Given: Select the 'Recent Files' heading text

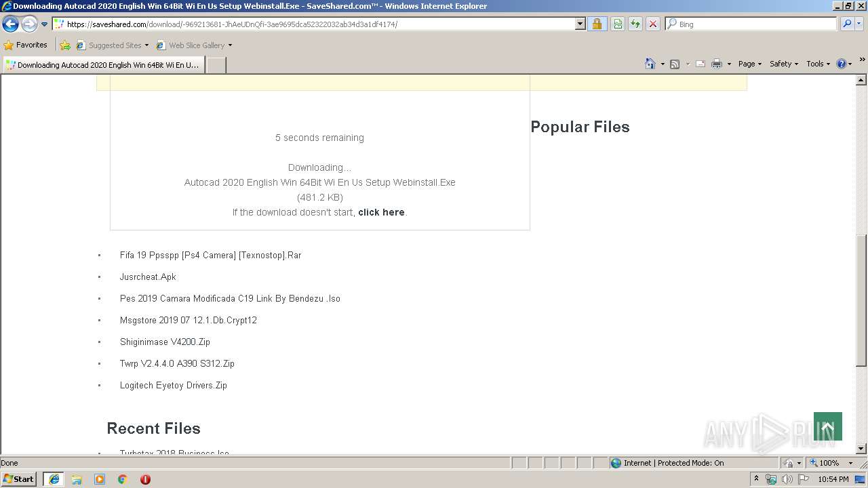Looking at the screenshot, I should pyautogui.click(x=153, y=428).
